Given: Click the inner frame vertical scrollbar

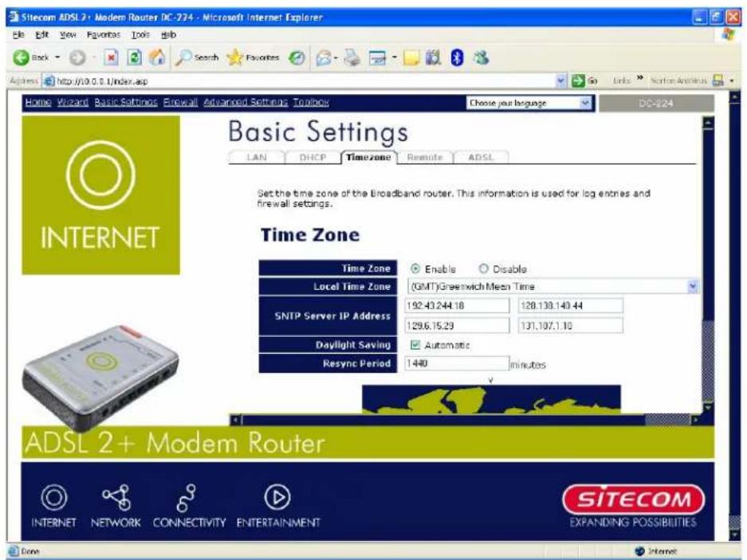Looking at the screenshot, I should (709, 264).
